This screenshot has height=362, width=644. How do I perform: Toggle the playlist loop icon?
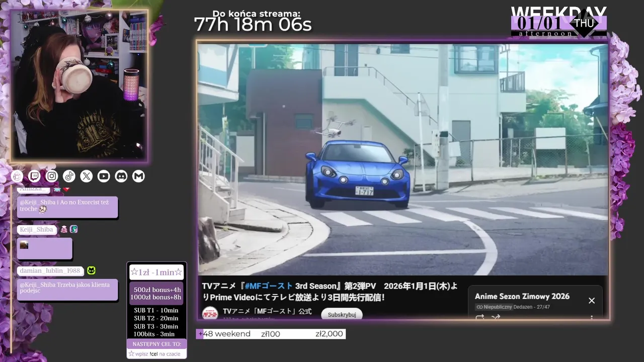tap(479, 317)
